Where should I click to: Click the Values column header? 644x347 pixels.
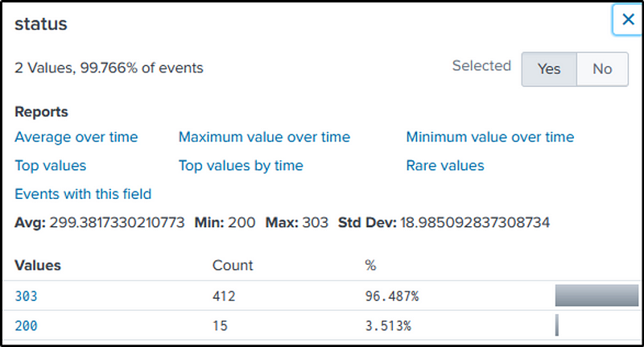(x=38, y=265)
